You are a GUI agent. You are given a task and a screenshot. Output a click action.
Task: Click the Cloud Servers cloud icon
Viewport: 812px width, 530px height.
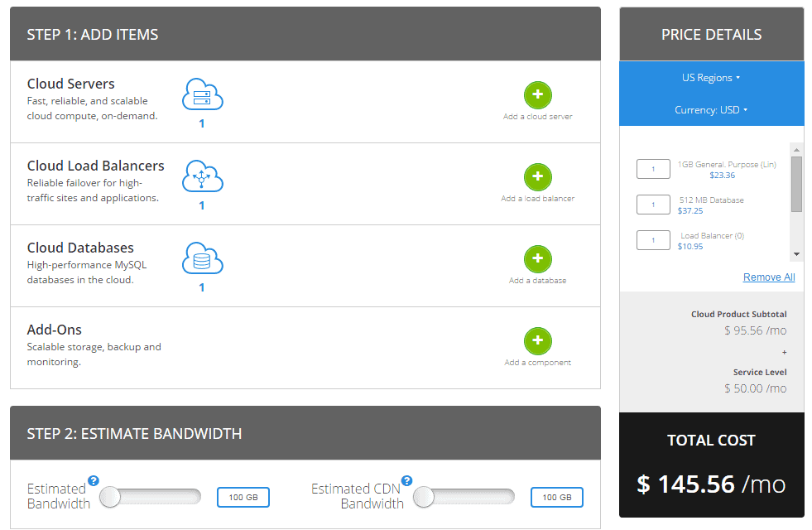202,94
